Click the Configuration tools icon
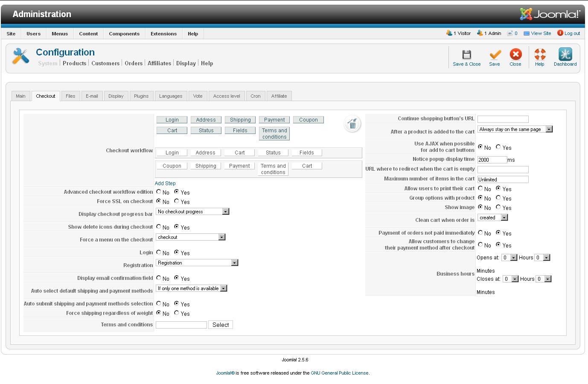Viewport: 588px width, 384px height. pos(20,56)
